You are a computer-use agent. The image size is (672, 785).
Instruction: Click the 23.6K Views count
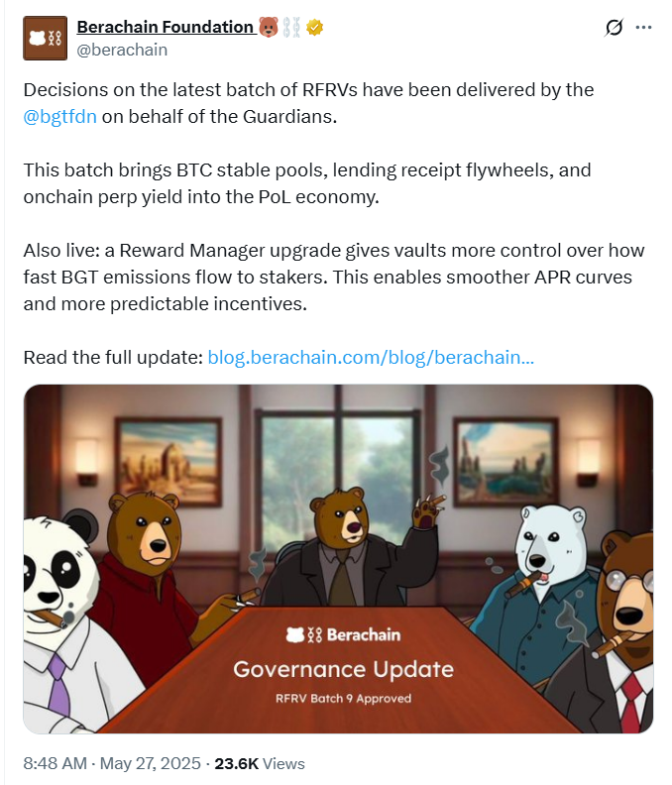260,763
